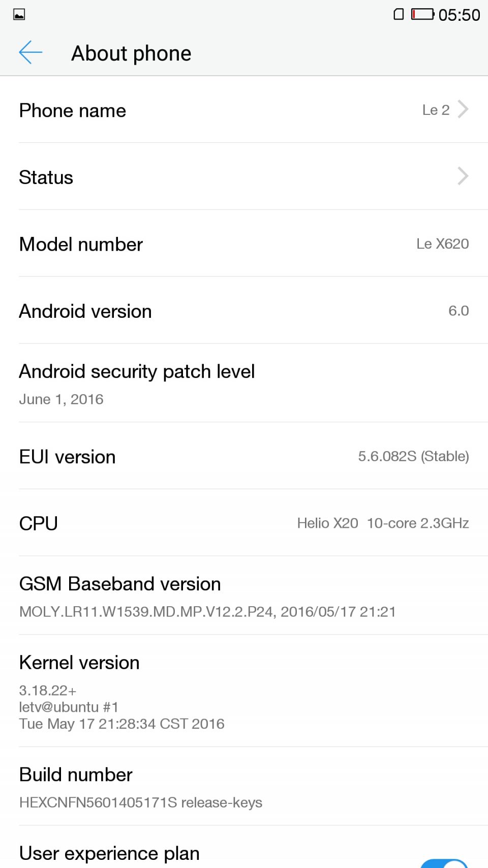Screen dimensions: 488x868
Task: Tap the CPU information row
Action: coord(244,523)
